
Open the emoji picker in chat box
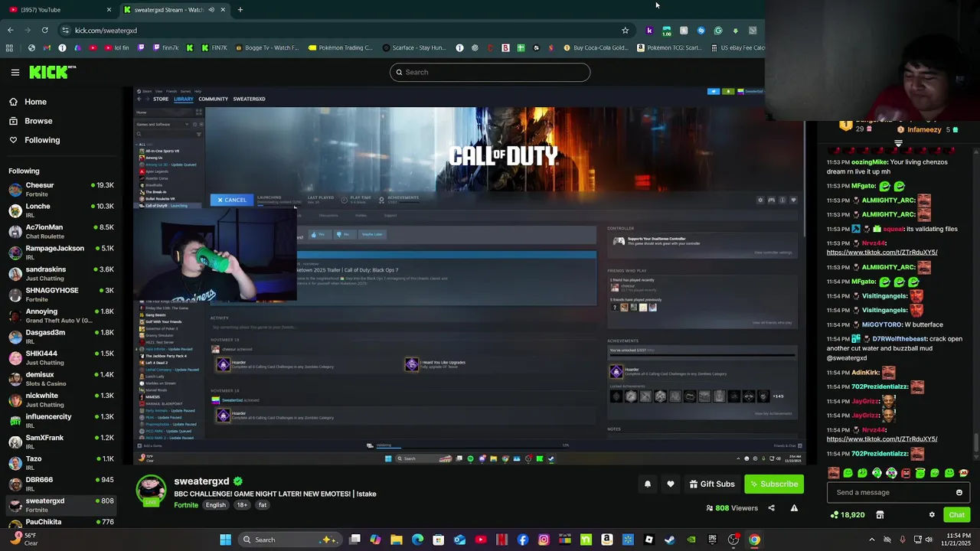point(959,493)
